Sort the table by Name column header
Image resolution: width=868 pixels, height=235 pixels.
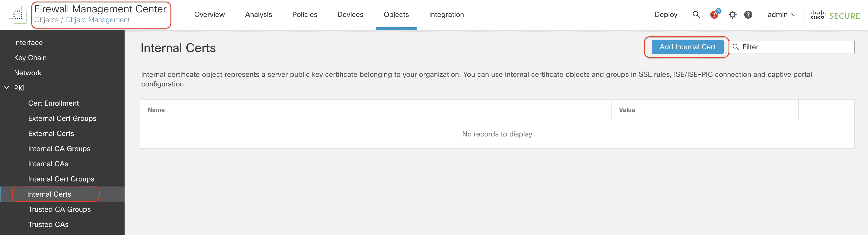tap(156, 110)
